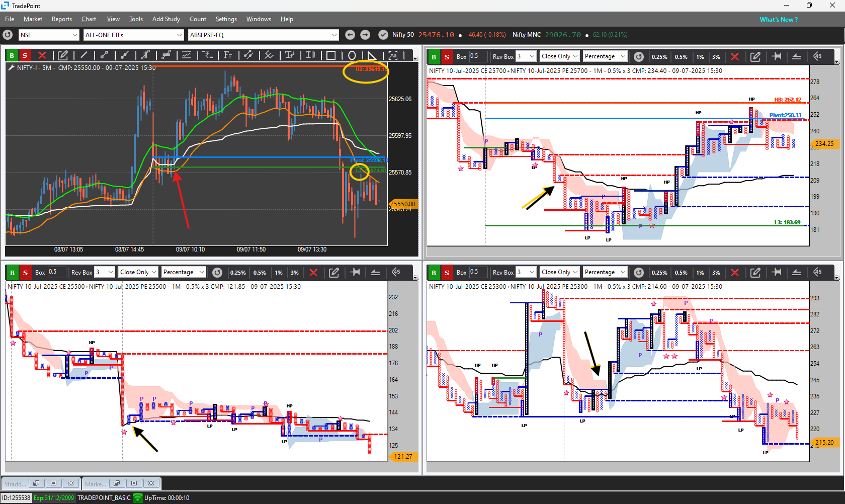Reset the 25700 straddle chart with reload icon

click(x=638, y=57)
